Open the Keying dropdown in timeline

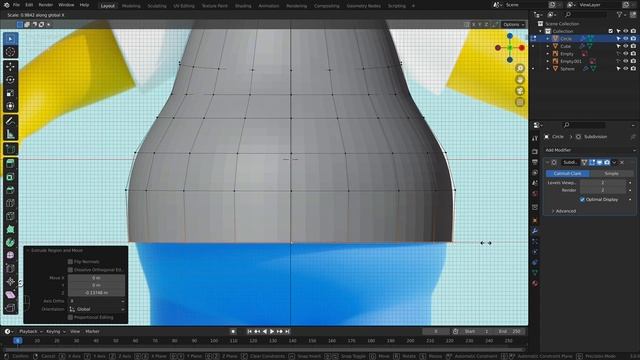tap(56, 331)
